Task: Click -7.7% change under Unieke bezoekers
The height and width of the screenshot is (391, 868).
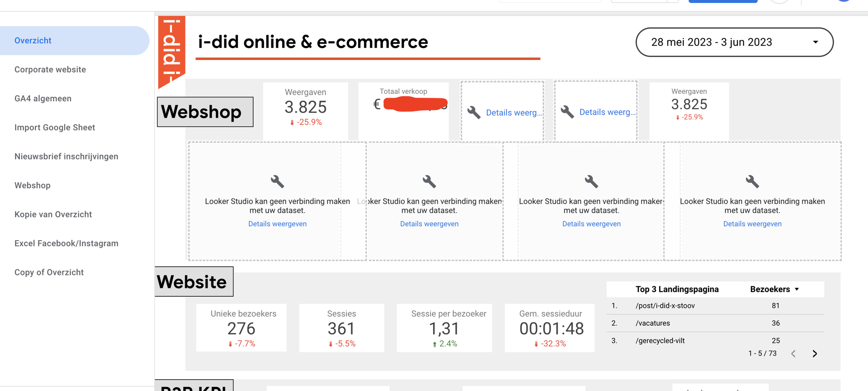Action: (241, 344)
